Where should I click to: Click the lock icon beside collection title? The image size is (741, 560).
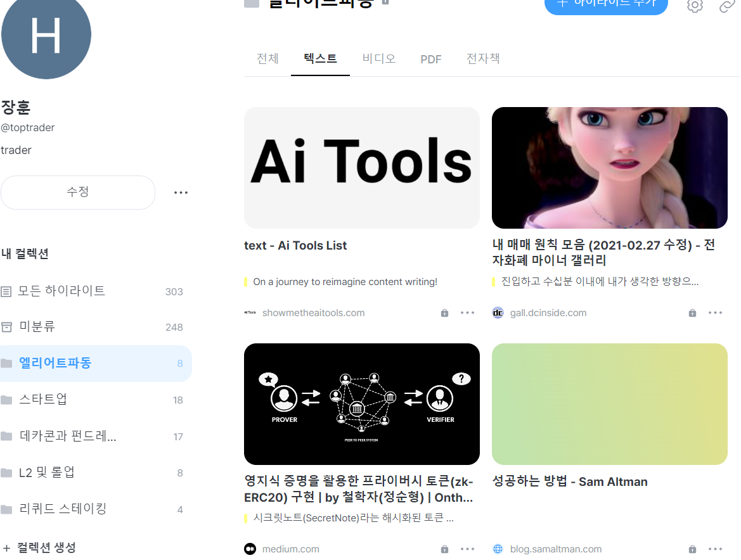pyautogui.click(x=385, y=2)
